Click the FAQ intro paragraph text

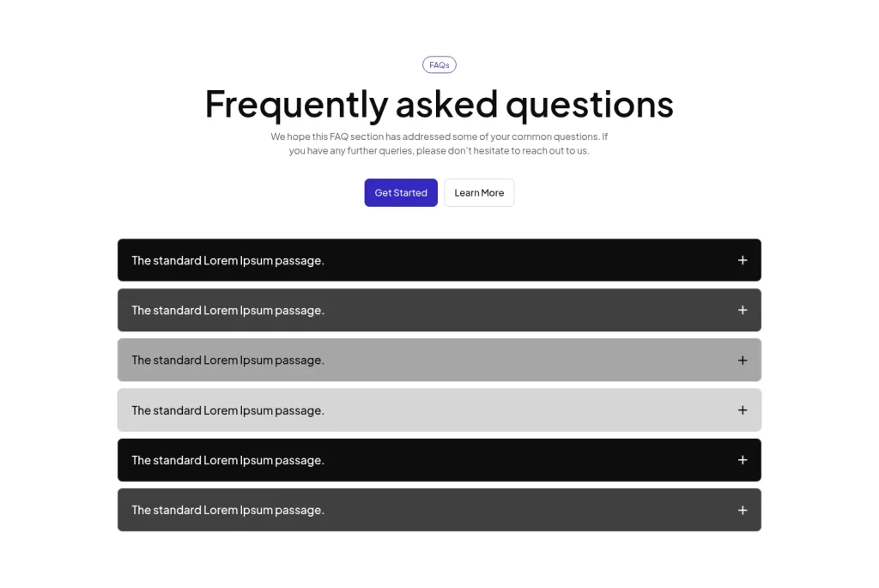pos(439,143)
